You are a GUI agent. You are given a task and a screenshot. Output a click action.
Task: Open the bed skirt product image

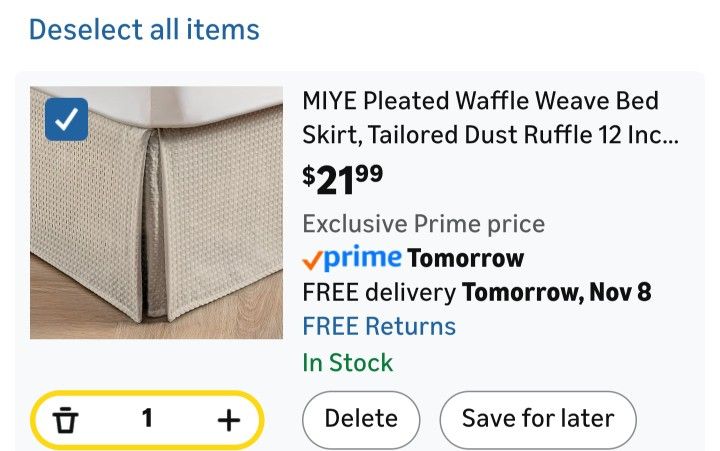point(156,212)
